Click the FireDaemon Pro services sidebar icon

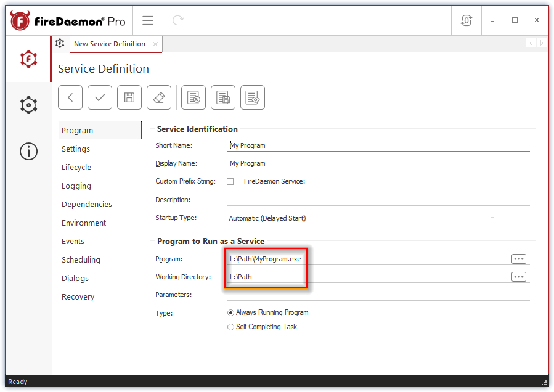pyautogui.click(x=28, y=59)
